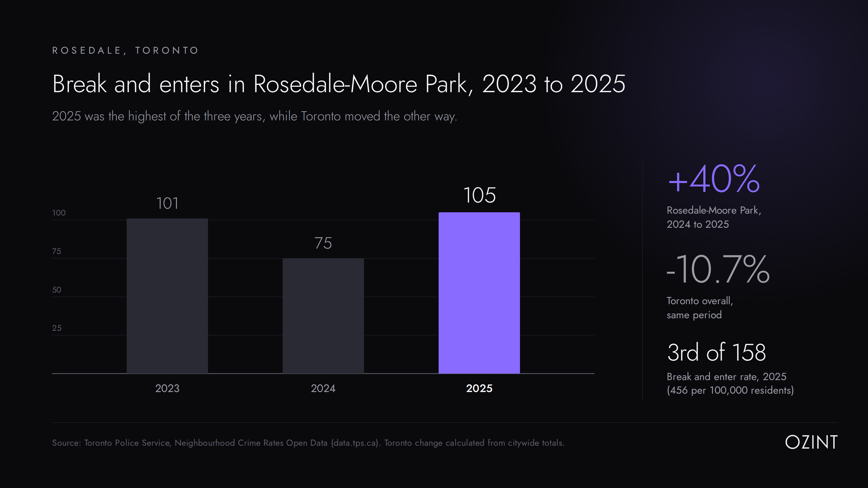Screen dimensions: 868x488
Task: Click the '2023' x-axis label
Action: point(167,388)
